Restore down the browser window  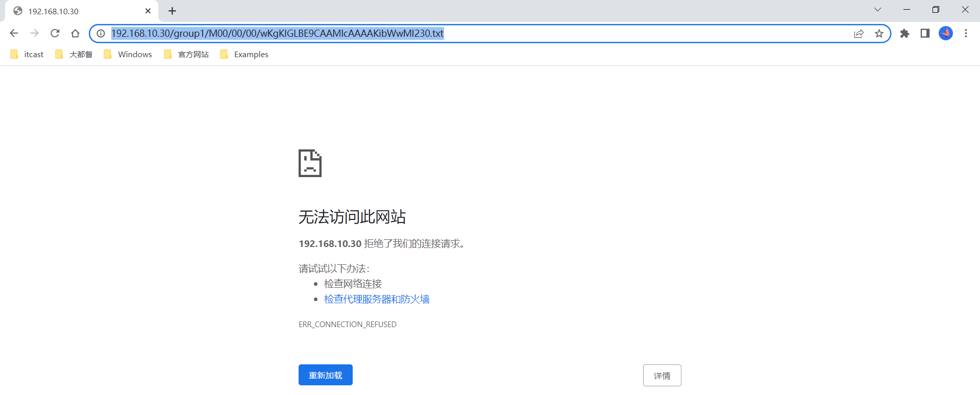(x=936, y=10)
